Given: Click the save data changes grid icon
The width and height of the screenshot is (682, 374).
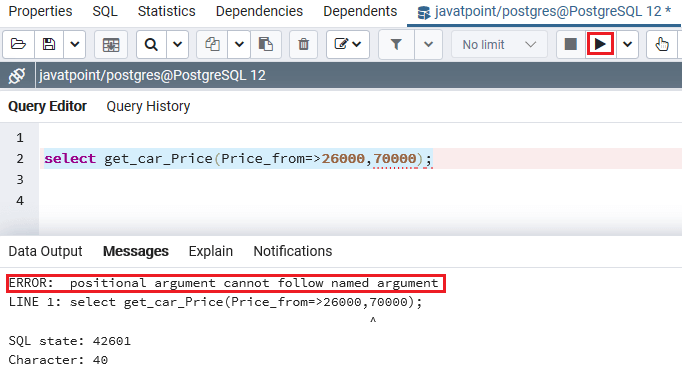Looking at the screenshot, I should click(x=111, y=44).
